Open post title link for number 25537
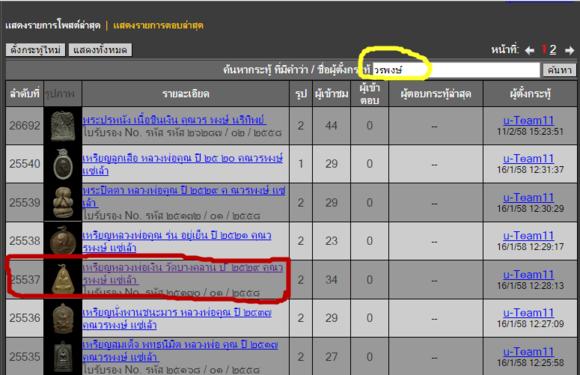Screen dimensions: 580x375 (x=182, y=274)
